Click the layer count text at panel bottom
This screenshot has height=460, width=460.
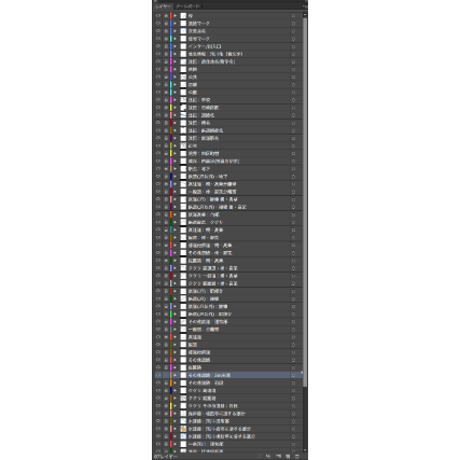[x=166, y=456]
